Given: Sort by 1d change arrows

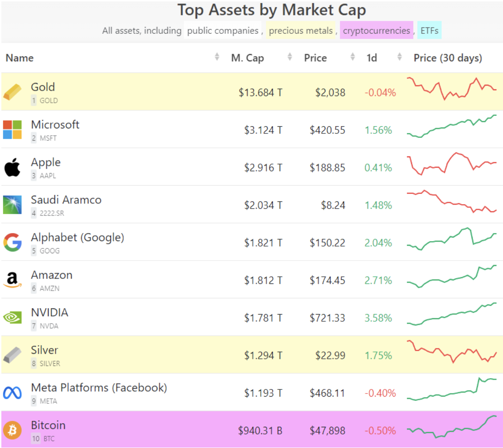Looking at the screenshot, I should click(399, 57).
